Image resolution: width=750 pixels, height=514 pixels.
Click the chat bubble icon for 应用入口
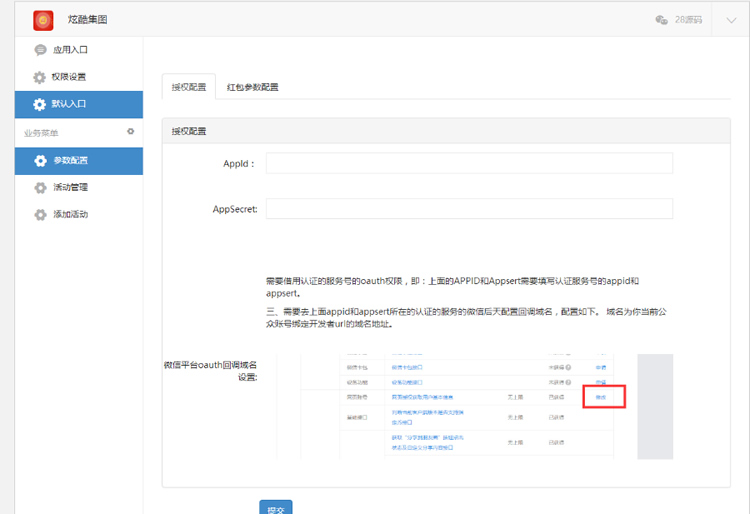tap(40, 50)
